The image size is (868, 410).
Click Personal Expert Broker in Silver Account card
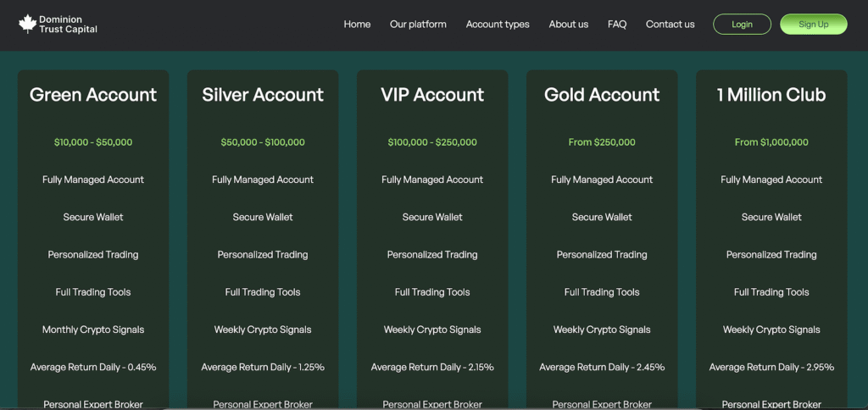click(263, 404)
